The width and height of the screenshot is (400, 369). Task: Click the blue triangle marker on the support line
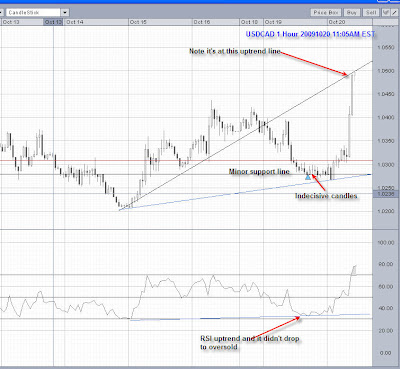308,177
